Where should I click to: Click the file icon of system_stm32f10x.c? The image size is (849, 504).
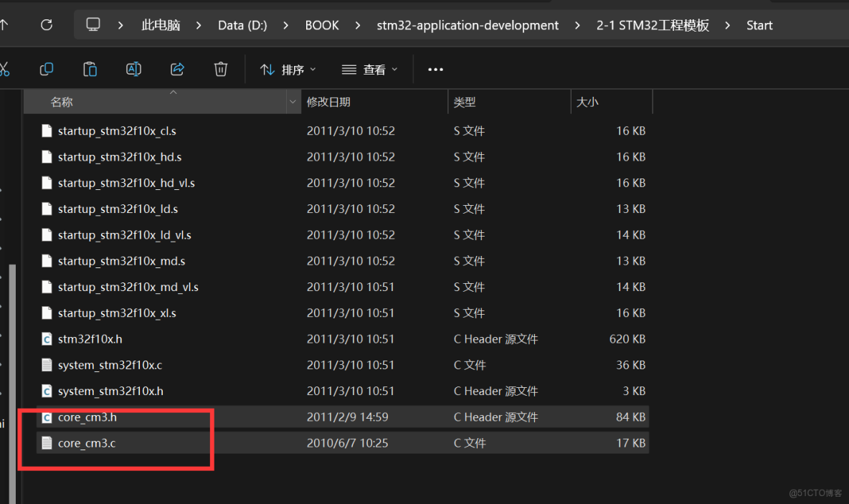(x=47, y=365)
